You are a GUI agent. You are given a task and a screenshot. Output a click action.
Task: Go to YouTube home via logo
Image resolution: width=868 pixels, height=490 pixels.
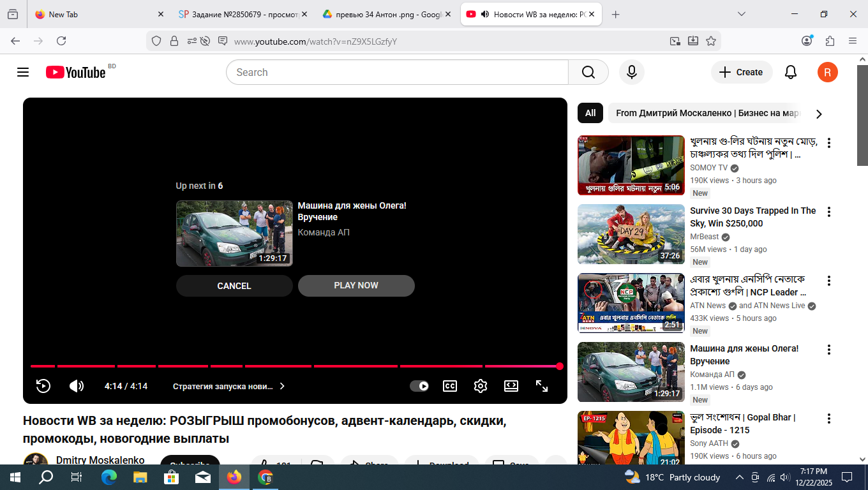[75, 72]
